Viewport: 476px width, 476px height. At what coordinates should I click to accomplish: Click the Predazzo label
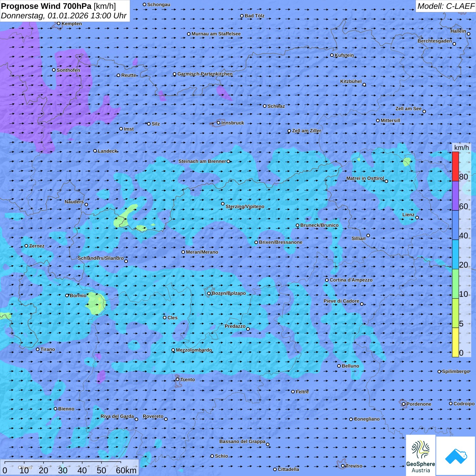(235, 326)
